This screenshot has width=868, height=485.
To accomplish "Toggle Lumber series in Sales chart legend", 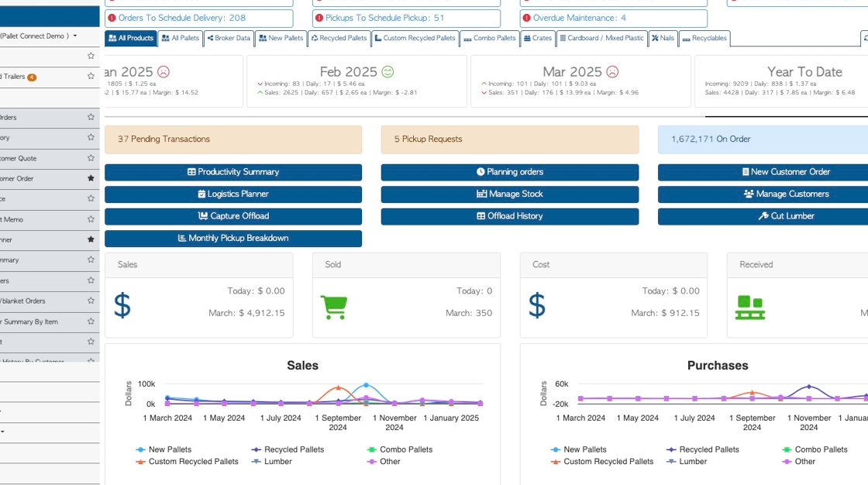I will [271, 461].
